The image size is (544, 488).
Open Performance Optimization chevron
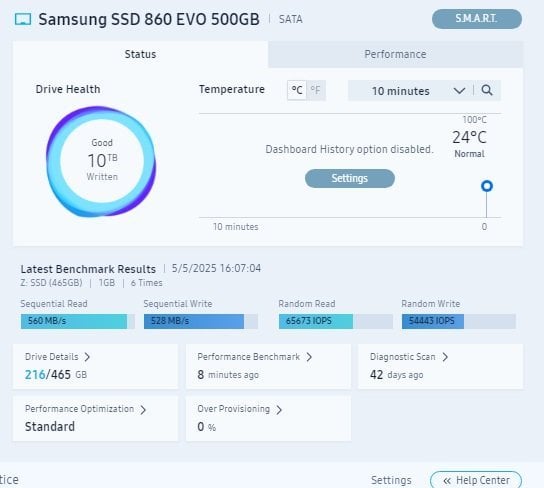coord(143,410)
